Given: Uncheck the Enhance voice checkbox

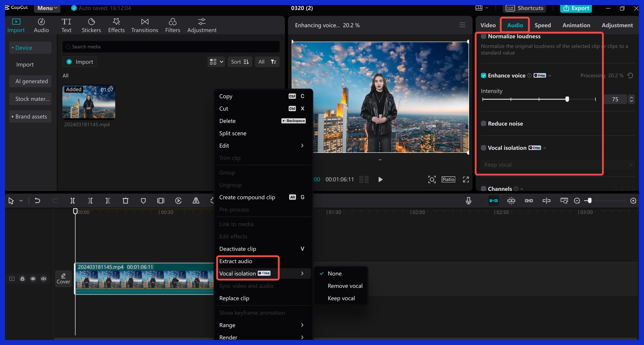Looking at the screenshot, I should click(483, 76).
